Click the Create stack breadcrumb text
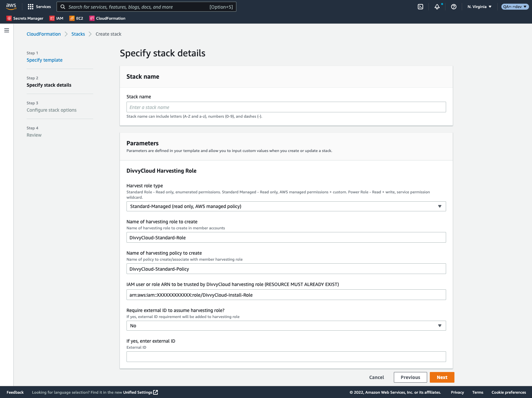Screen dimensions: 532x398 [x=109, y=34]
